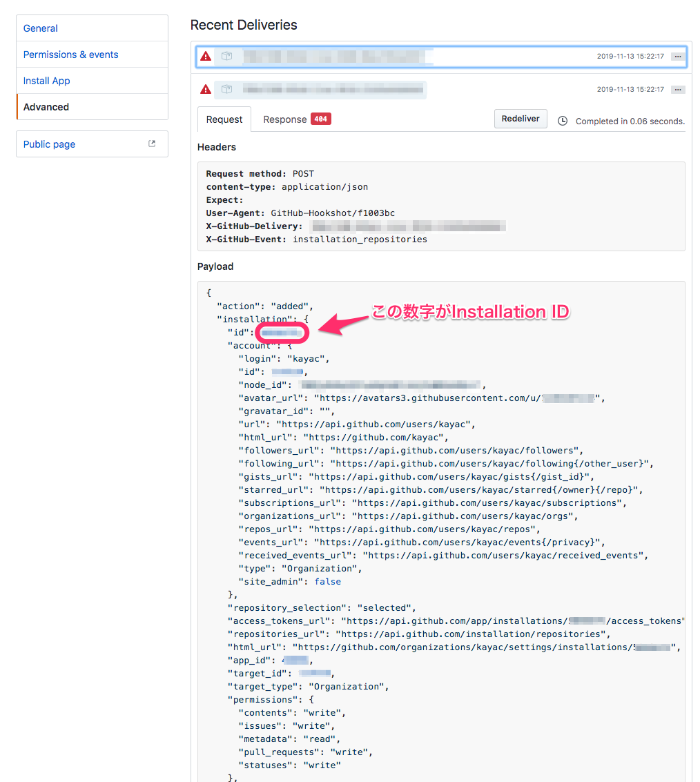This screenshot has height=782, width=700.
Task: Click the "metadata": "read" permission line
Action: tap(289, 739)
